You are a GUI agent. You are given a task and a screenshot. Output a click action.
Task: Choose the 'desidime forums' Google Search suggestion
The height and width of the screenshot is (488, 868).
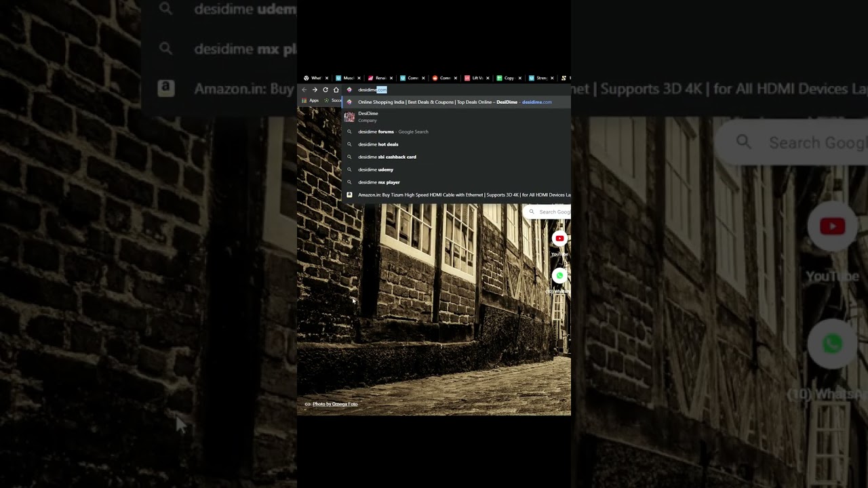456,131
